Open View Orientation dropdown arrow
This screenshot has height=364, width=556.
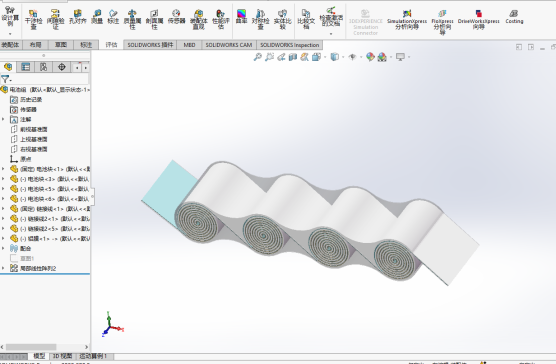tap(325, 57)
